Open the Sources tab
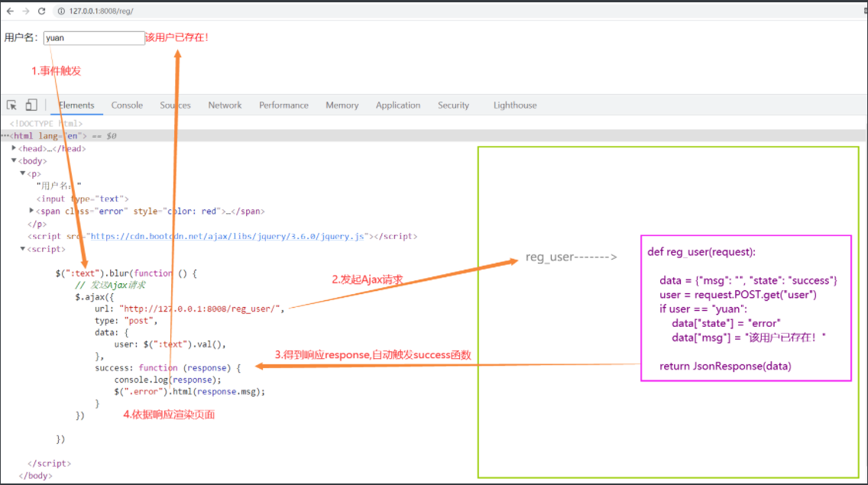The width and height of the screenshot is (868, 485). point(175,105)
